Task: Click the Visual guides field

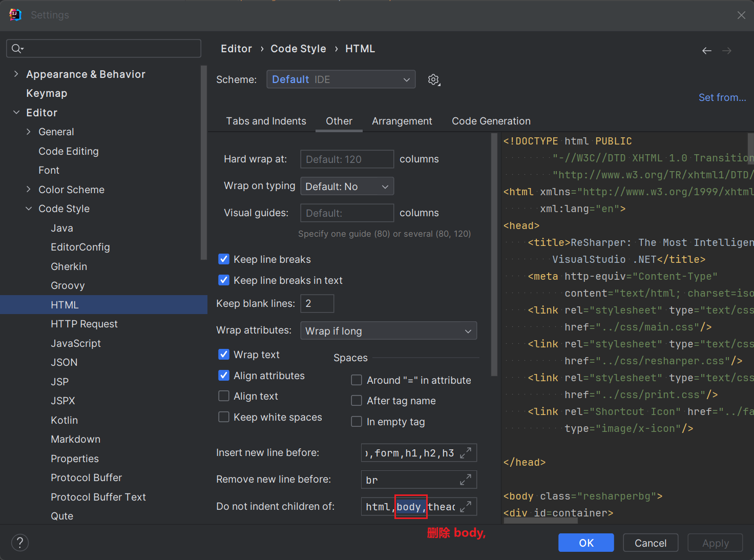Action: [347, 213]
